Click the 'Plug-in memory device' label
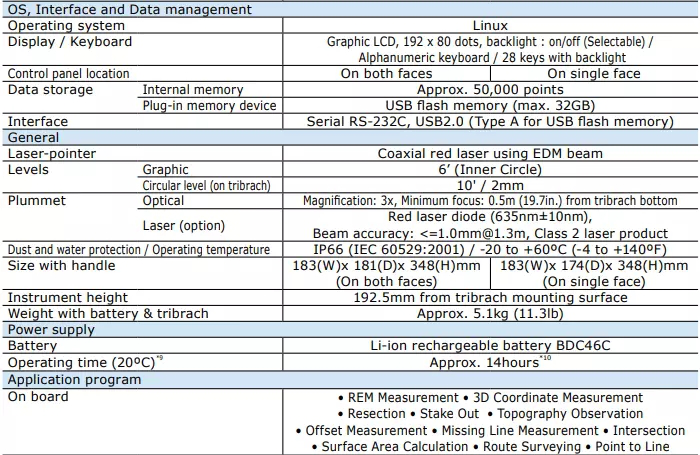 [x=209, y=105]
